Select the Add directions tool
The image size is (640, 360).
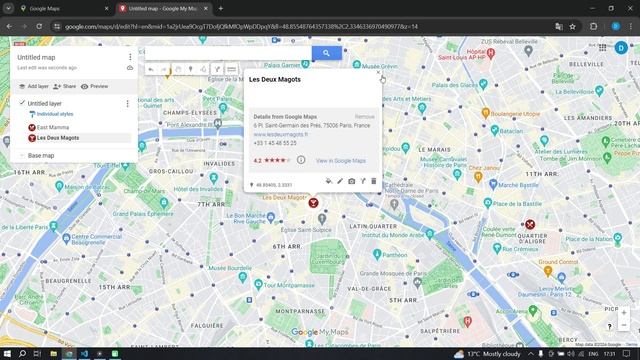[217, 69]
